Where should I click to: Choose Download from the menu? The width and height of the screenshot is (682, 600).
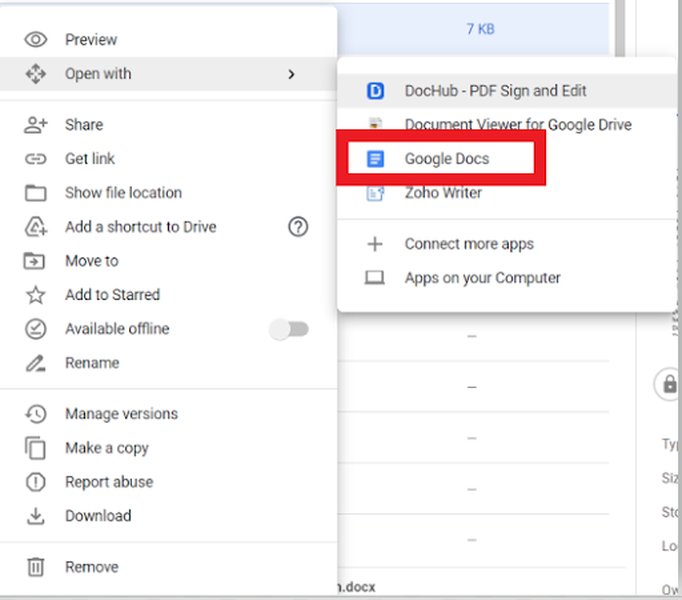pos(168,516)
